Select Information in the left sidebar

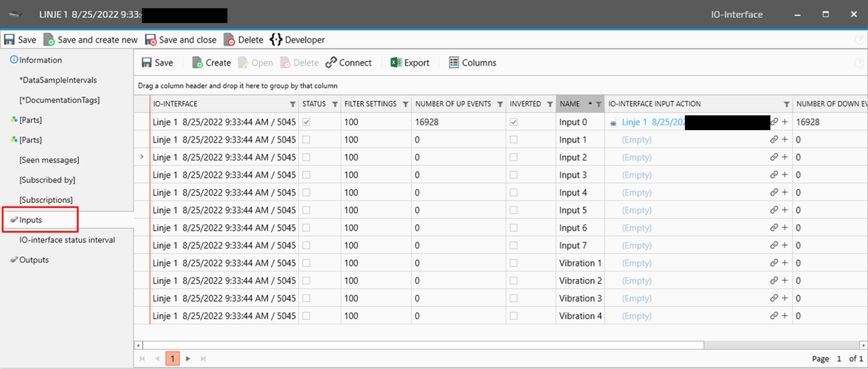[40, 60]
